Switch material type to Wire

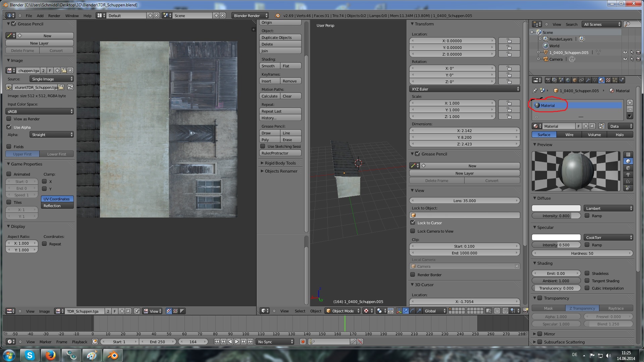(569, 134)
